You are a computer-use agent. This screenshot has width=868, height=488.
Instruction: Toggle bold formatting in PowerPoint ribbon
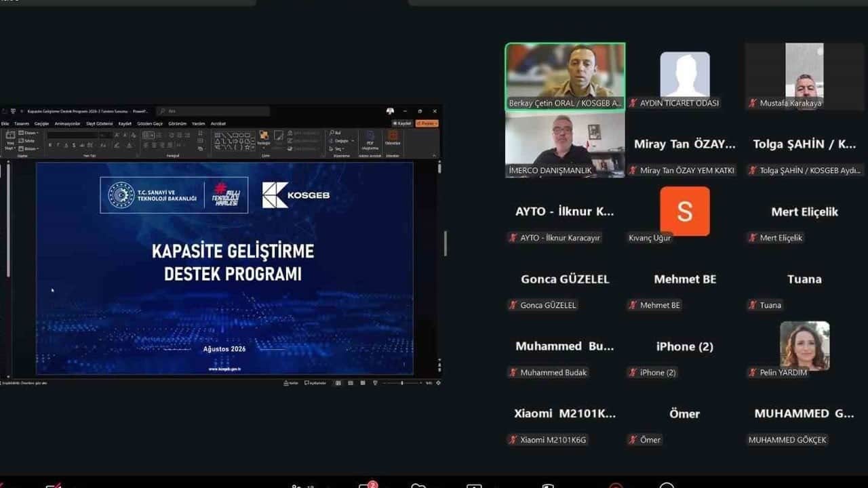pos(50,145)
